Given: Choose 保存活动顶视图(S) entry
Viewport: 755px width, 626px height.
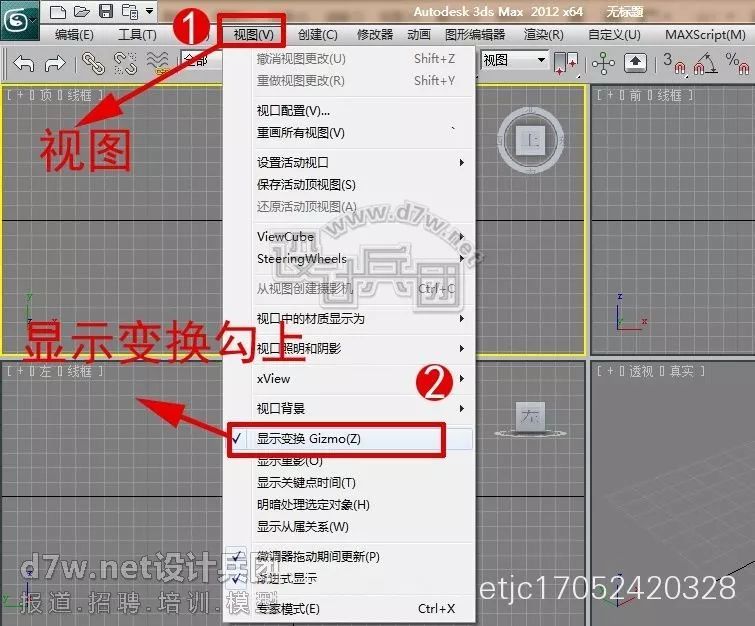Looking at the screenshot, I should (349, 184).
